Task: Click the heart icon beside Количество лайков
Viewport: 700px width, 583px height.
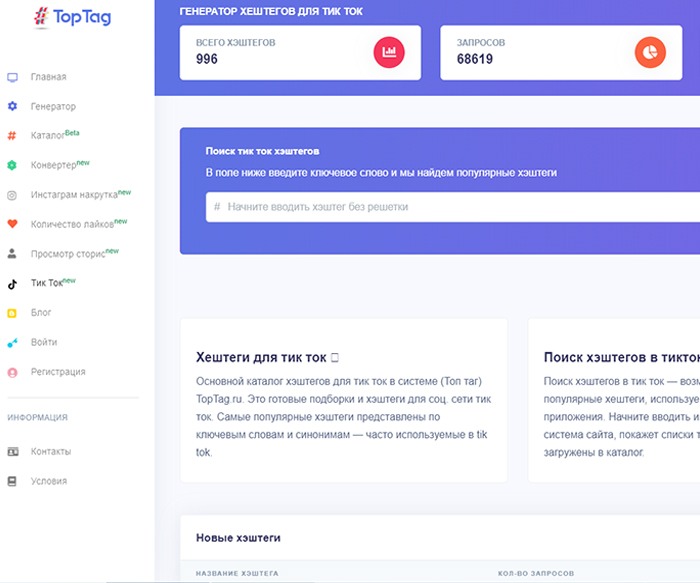Action: pos(12,224)
